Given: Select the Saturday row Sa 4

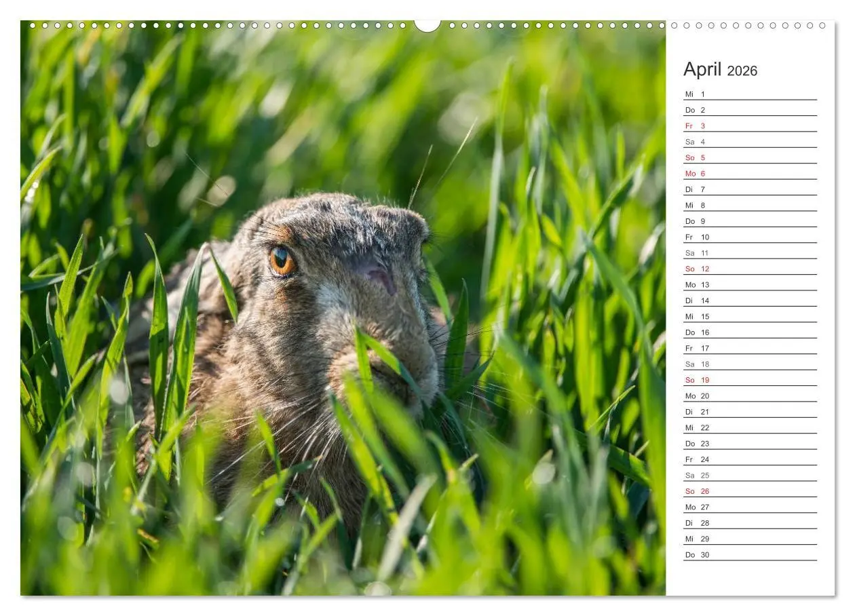Looking at the screenshot, I should click(749, 142).
